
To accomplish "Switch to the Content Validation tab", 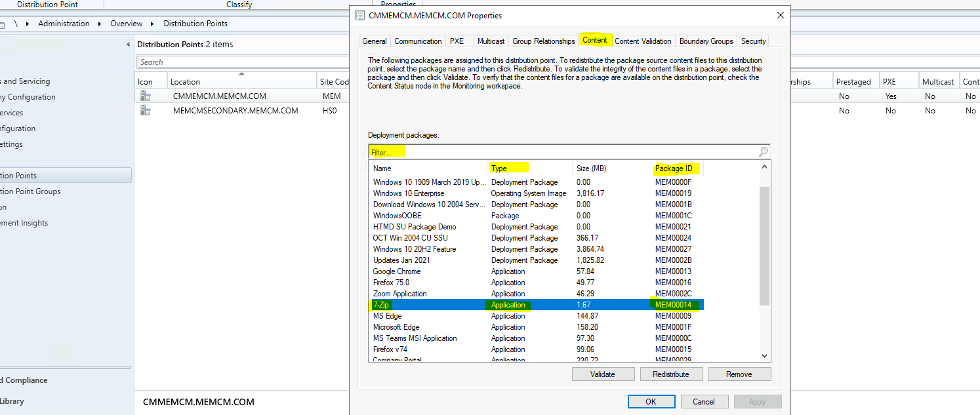I will click(643, 41).
